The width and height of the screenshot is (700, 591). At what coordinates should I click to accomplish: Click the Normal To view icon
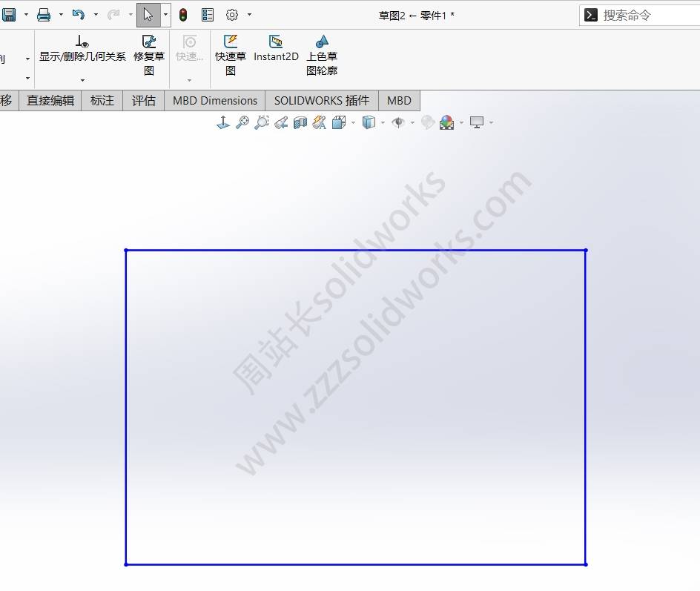coord(223,122)
